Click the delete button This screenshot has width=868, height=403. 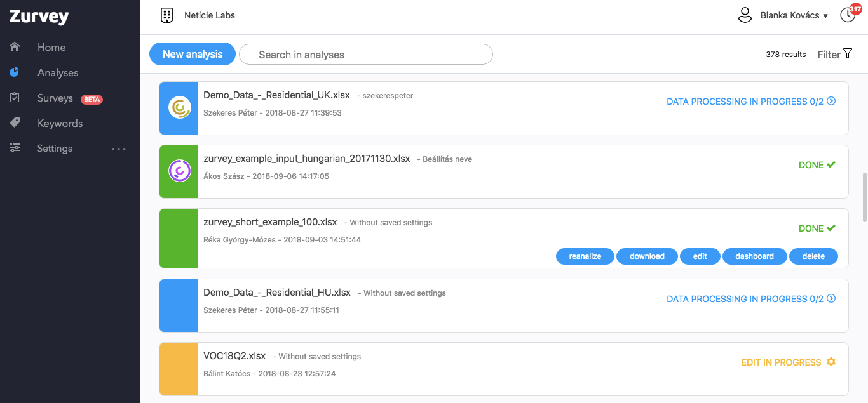tap(813, 256)
